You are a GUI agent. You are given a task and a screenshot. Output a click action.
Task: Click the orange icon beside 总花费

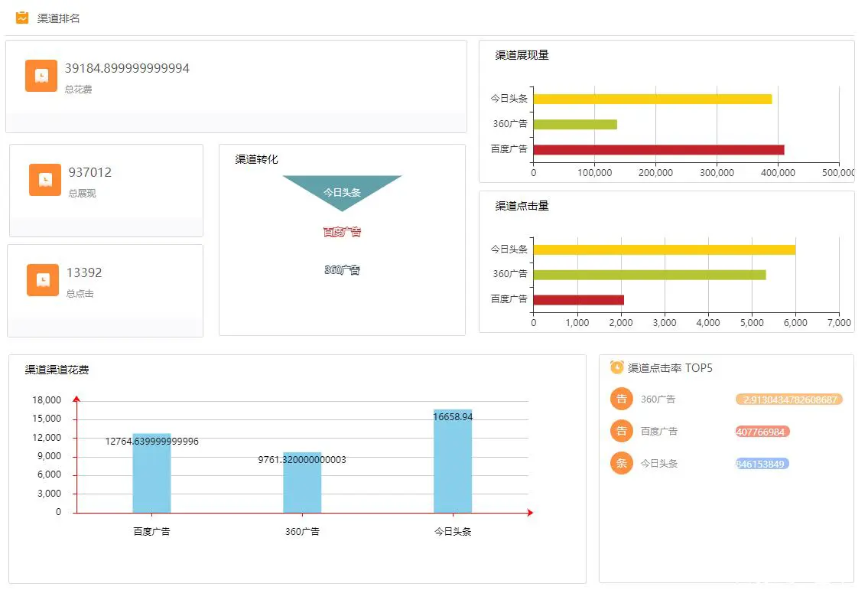(x=41, y=76)
